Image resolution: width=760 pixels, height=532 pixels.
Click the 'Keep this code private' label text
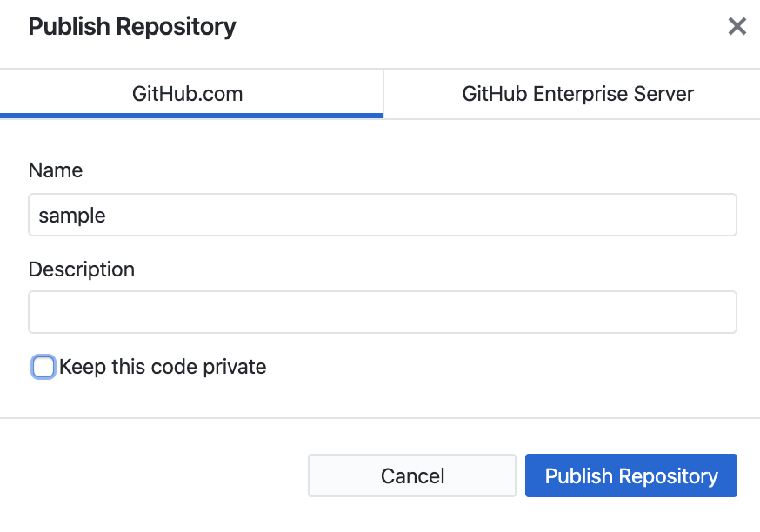tap(163, 368)
